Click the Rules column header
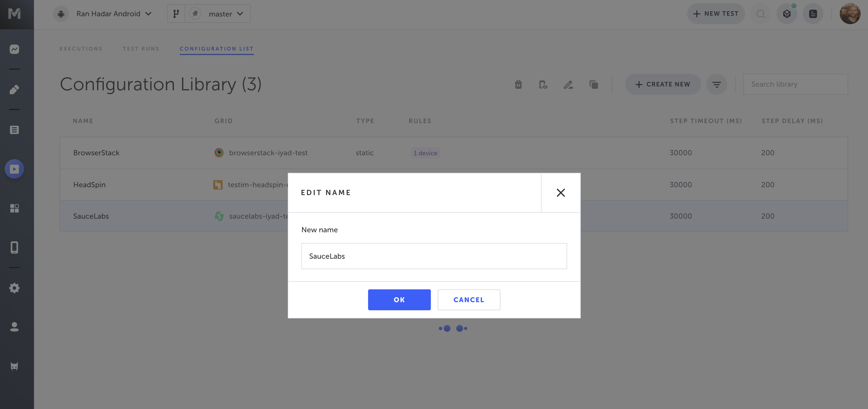The height and width of the screenshot is (409, 868). 420,121
